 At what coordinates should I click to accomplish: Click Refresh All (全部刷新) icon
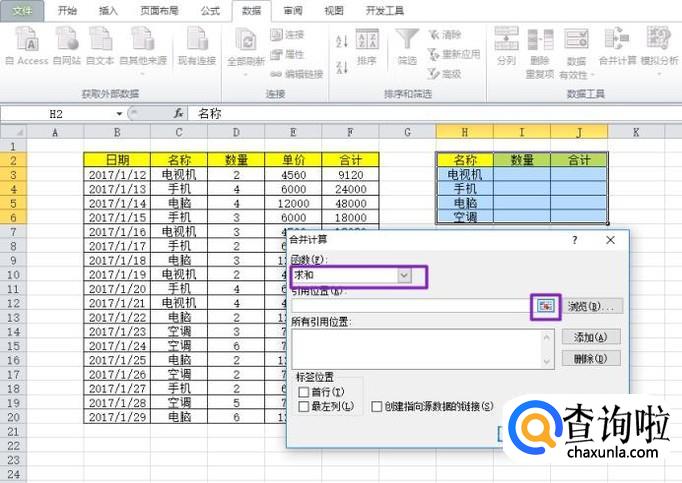246,50
